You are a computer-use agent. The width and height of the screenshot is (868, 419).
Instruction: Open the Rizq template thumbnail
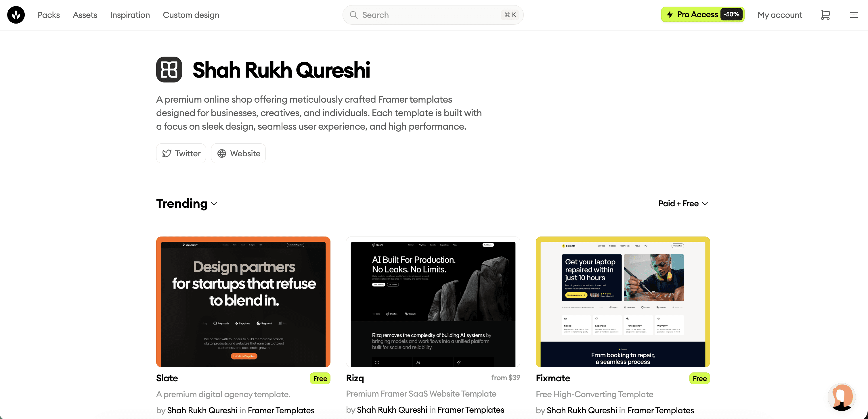(433, 302)
